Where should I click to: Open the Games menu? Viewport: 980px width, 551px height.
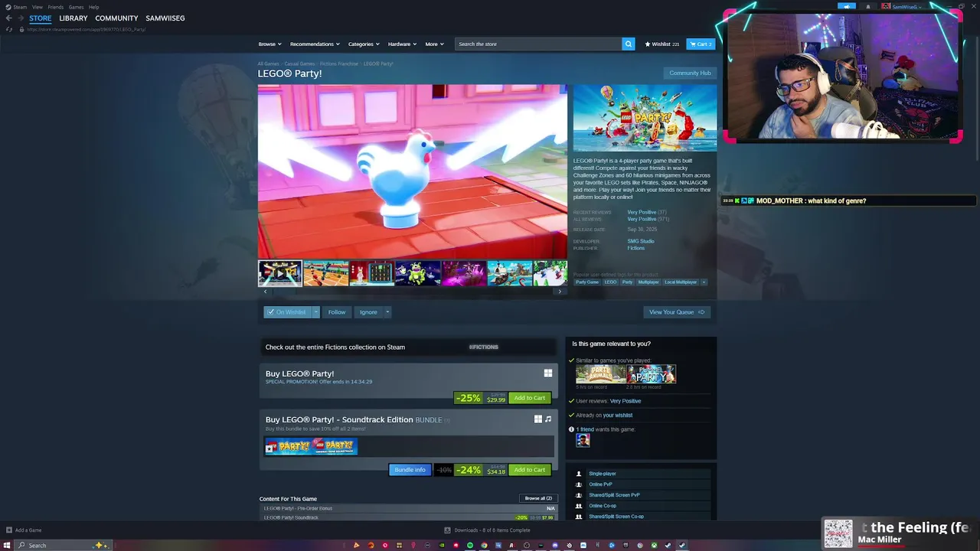(x=76, y=7)
